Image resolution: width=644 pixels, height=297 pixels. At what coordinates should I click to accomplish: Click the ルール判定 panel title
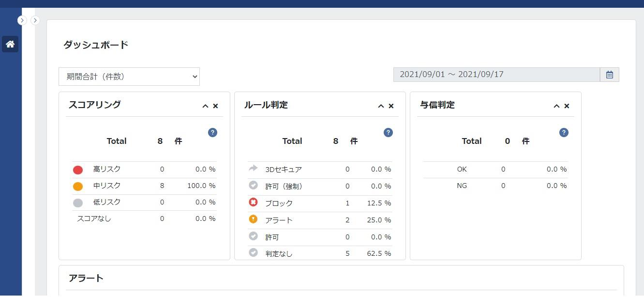pyautogui.click(x=266, y=105)
